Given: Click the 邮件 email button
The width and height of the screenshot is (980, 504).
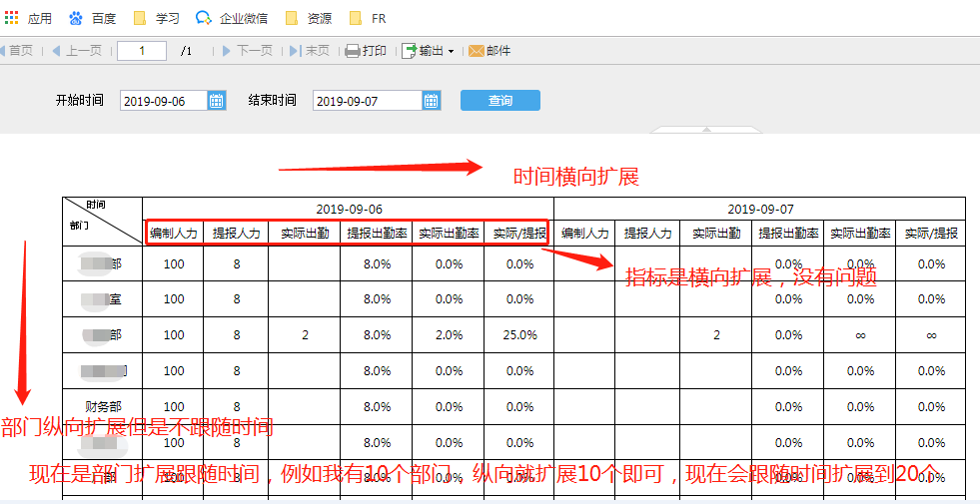Looking at the screenshot, I should point(490,51).
